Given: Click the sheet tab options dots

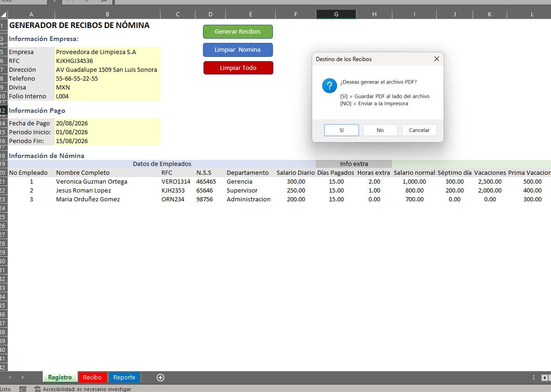Looking at the screenshot, I should tap(533, 378).
